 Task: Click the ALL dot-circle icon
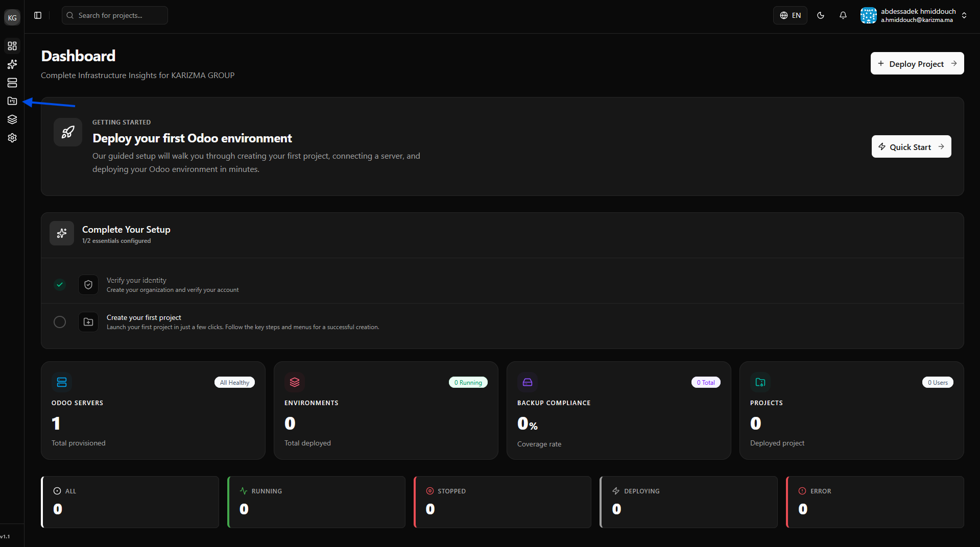pyautogui.click(x=57, y=491)
